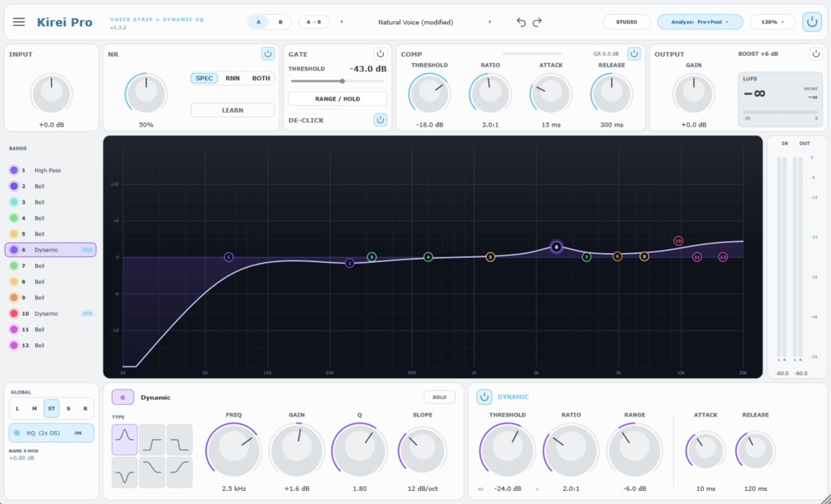The width and height of the screenshot is (831, 504).
Task: Open the 120% zoom dropdown
Action: coord(773,22)
